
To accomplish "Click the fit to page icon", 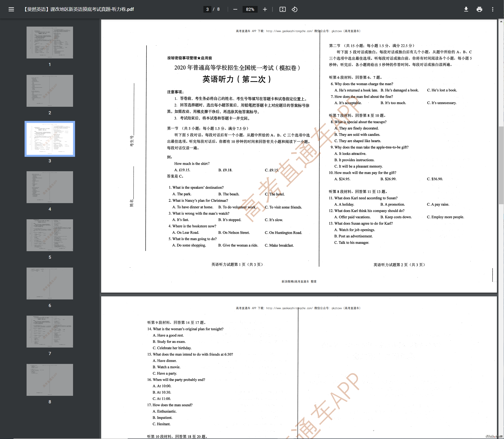I will click(282, 9).
